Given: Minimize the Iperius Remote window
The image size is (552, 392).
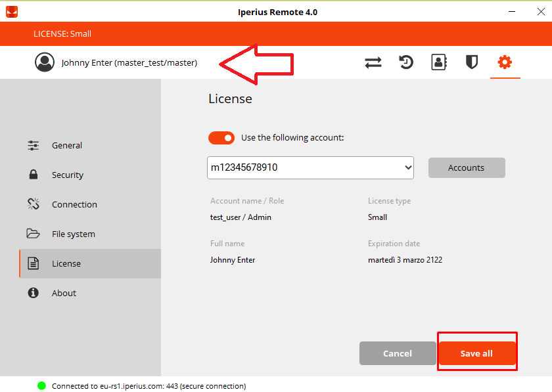Looking at the screenshot, I should click(512, 12).
